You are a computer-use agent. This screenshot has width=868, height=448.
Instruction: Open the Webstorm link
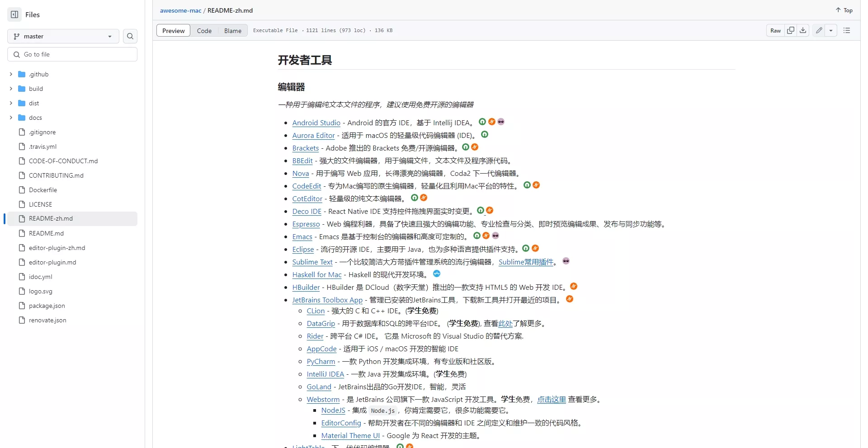coord(323,399)
